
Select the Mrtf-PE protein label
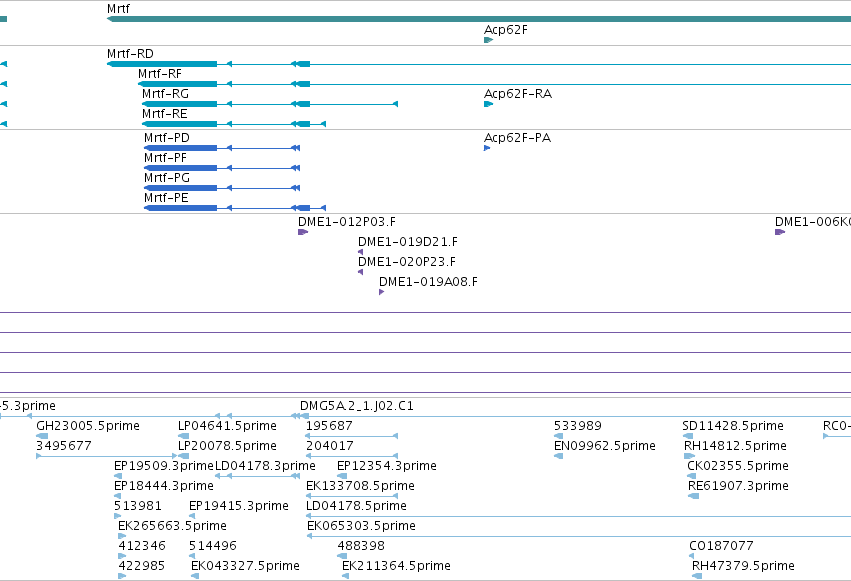tap(167, 198)
